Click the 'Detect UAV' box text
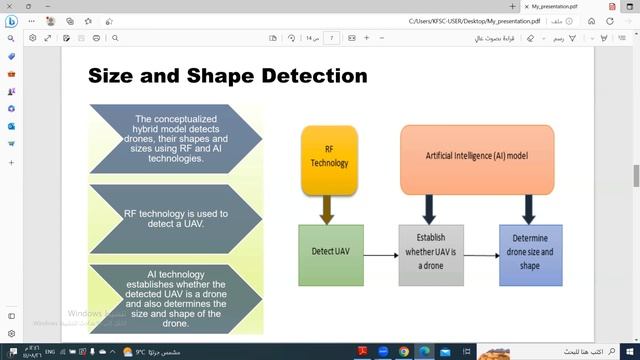Viewport: 640px width, 360px height. [331, 251]
